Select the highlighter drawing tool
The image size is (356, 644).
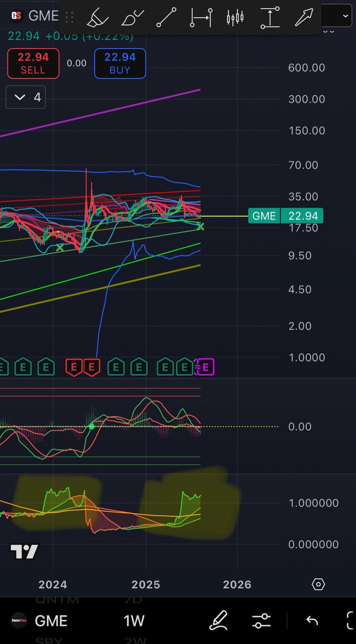(x=98, y=18)
